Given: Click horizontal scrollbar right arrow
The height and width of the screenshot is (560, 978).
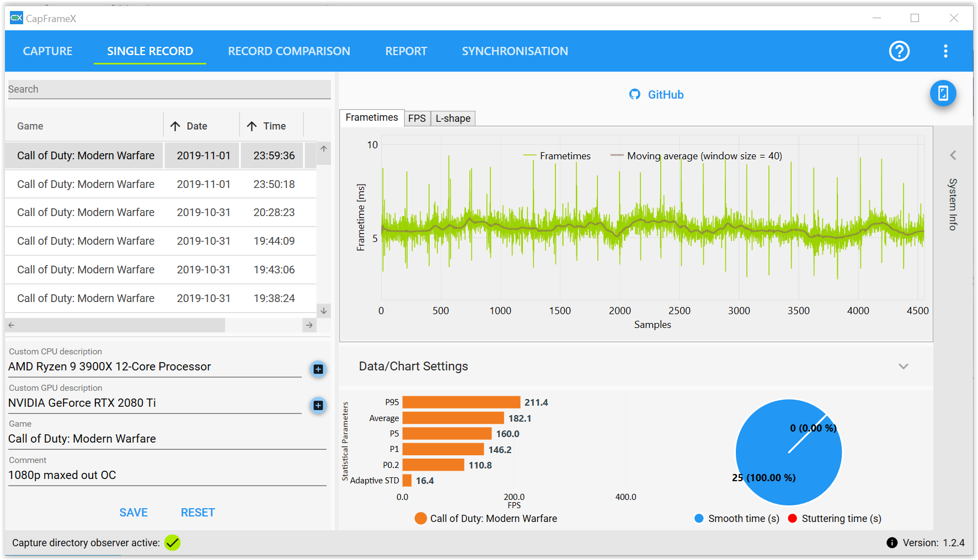Looking at the screenshot, I should [x=309, y=325].
